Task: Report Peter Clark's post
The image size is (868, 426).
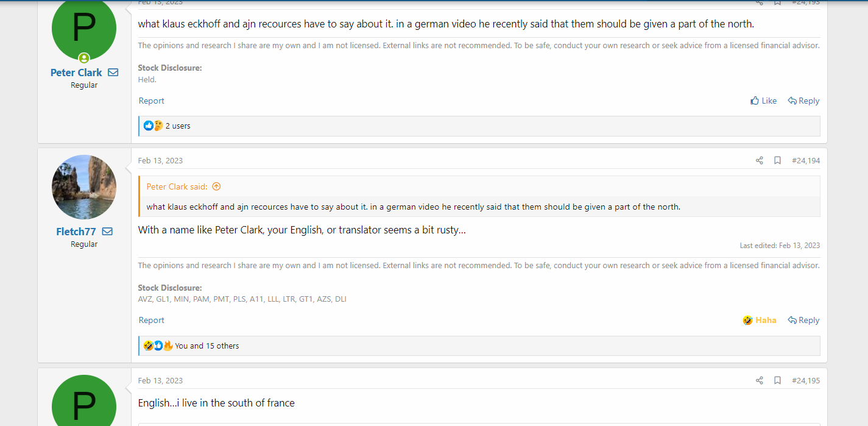Action: 151,101
